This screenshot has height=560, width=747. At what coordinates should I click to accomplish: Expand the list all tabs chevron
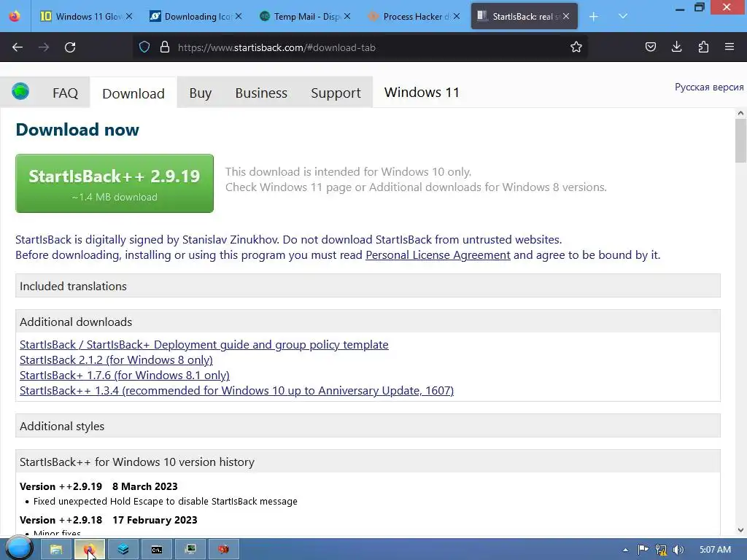623,17
